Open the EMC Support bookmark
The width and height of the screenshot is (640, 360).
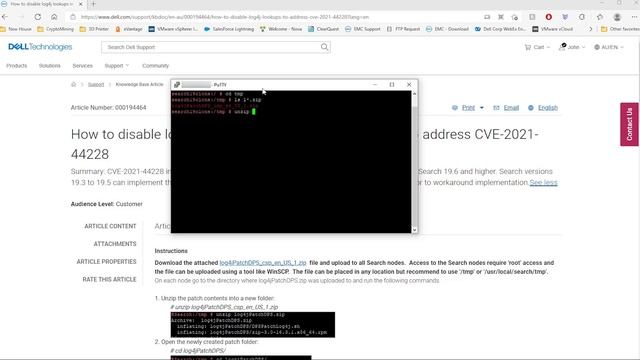tap(362, 29)
